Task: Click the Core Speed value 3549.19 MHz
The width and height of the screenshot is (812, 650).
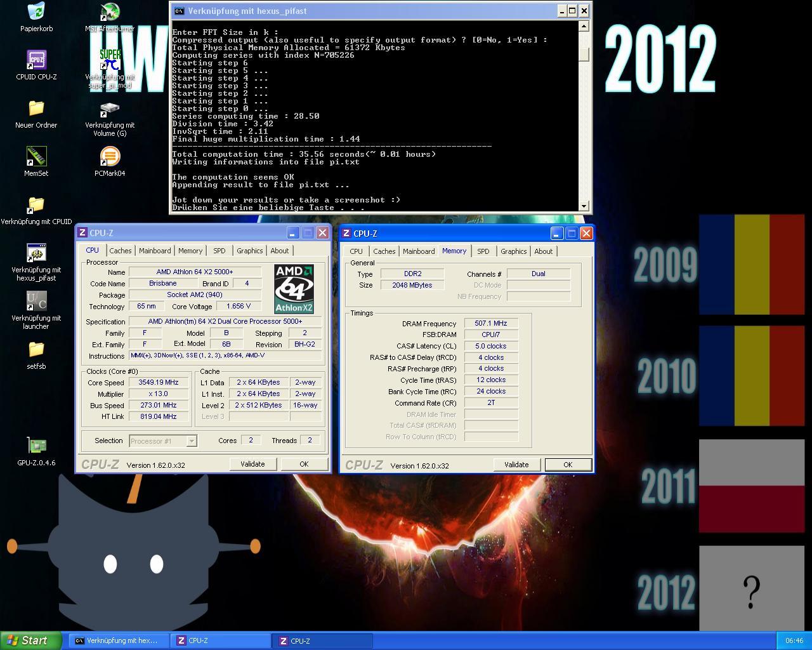Action: 159,383
